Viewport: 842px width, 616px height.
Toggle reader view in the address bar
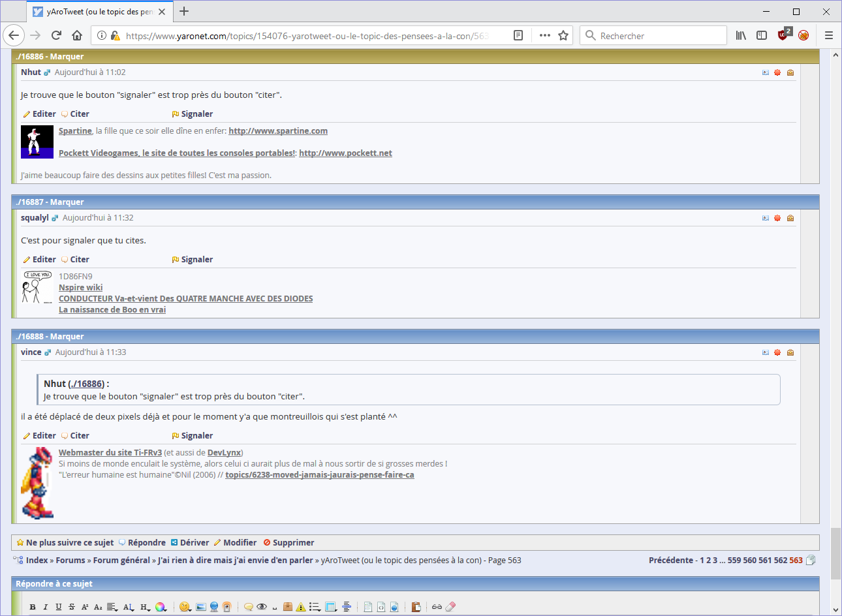[518, 35]
